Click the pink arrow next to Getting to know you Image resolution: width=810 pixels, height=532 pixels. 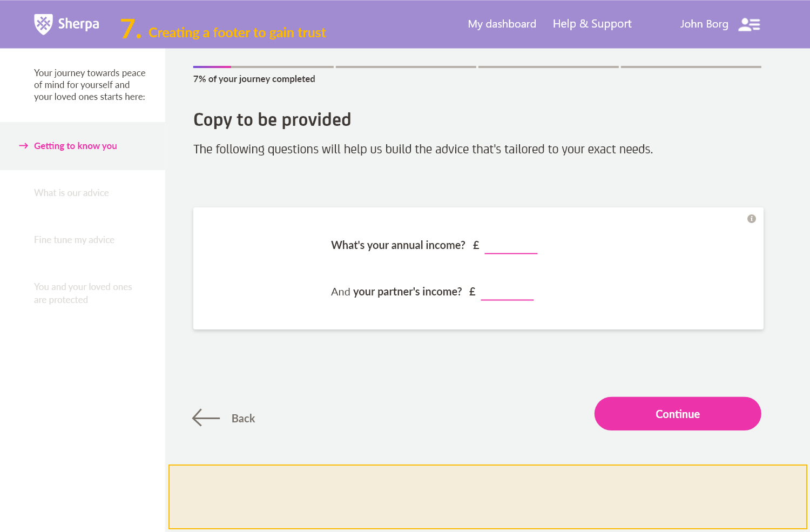23,146
